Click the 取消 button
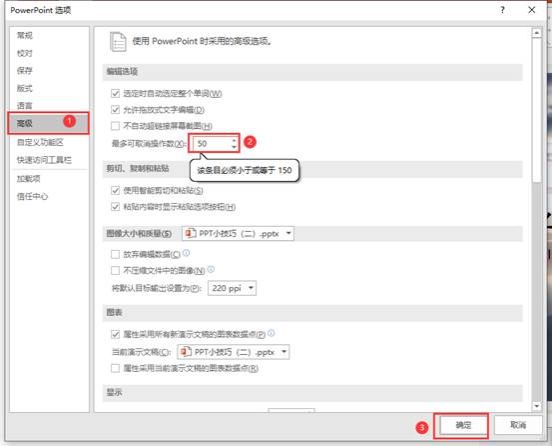Screen dimensions: 552x446 [x=518, y=425]
